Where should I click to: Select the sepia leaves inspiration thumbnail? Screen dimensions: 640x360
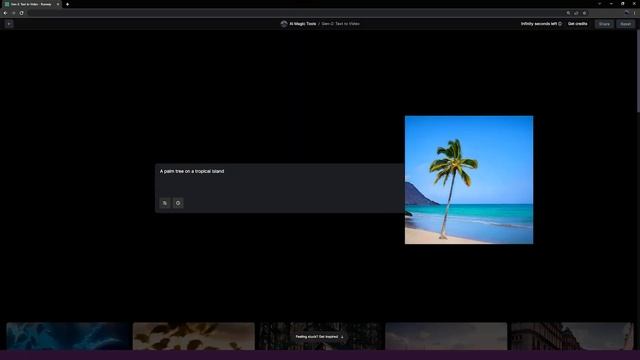coord(193,336)
